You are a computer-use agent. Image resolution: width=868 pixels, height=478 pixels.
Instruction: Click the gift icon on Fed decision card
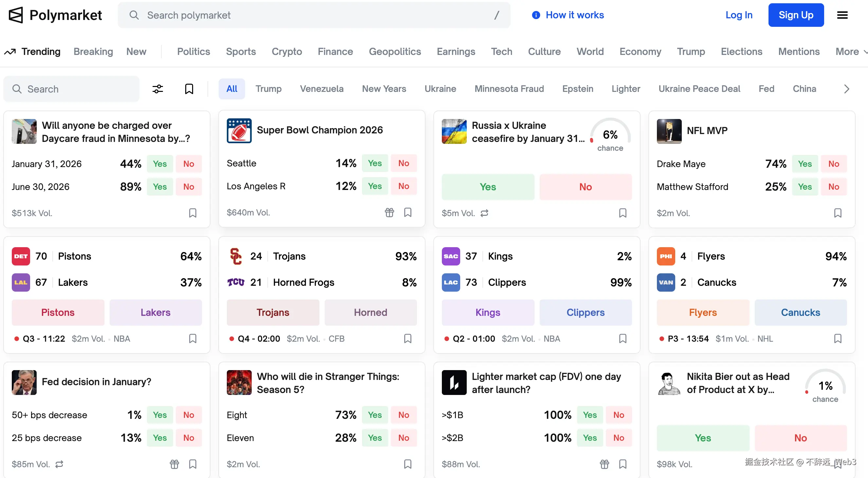[x=174, y=464]
